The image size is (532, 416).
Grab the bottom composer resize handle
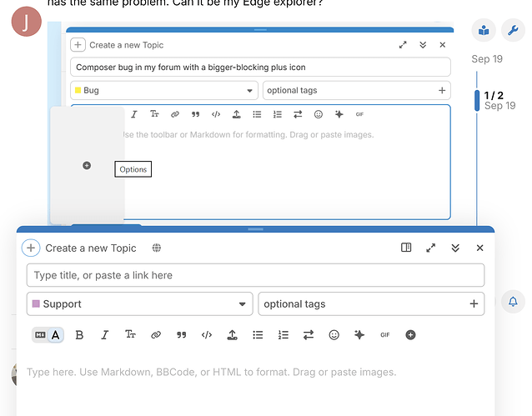255,229
